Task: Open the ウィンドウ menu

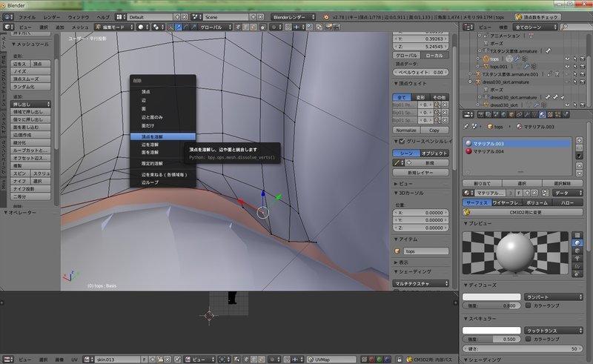Action: 79,17
